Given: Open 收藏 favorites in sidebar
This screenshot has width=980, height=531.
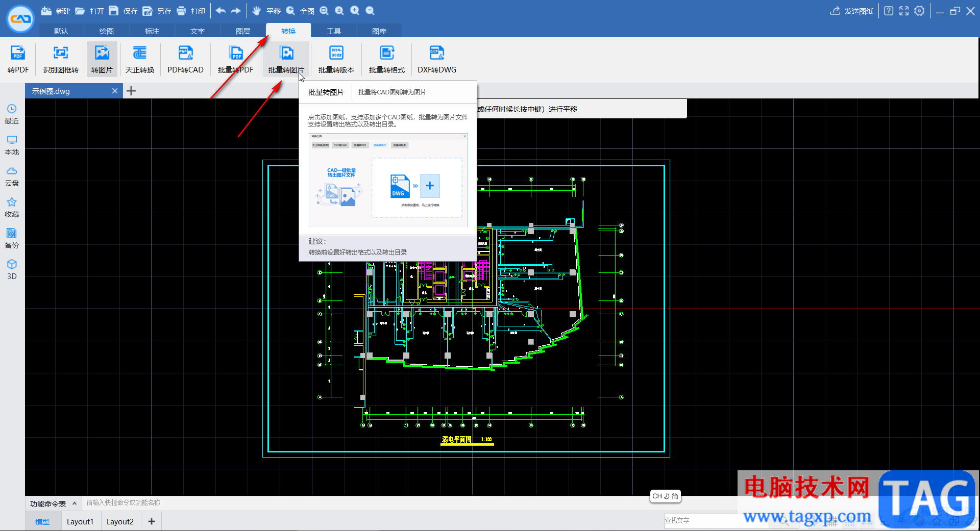Looking at the screenshot, I should [x=12, y=208].
